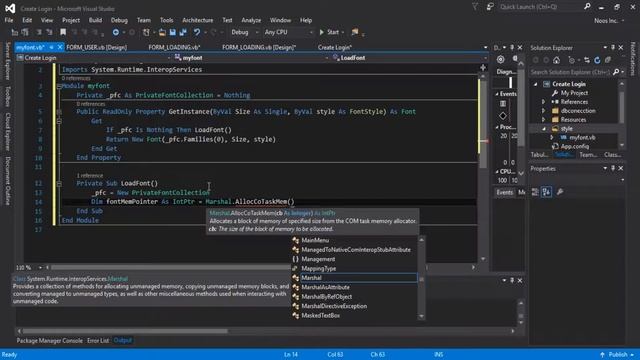640x360 pixels.
Task: Click the bookmark icon in the toolbar
Action: point(63,32)
